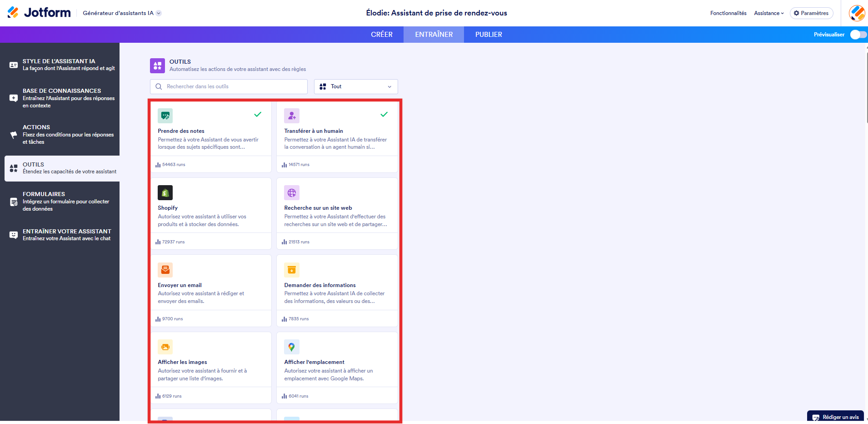Click the Transférer à un humain icon
The image size is (868, 424).
[292, 116]
